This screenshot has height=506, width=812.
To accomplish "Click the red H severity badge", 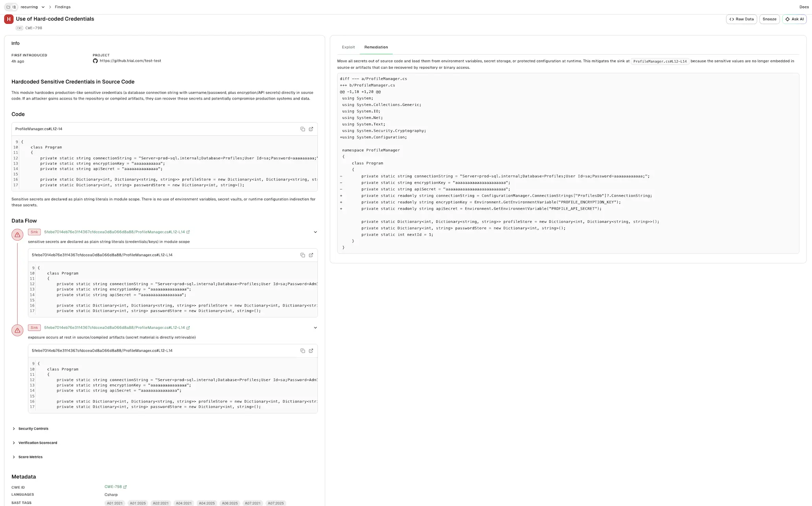I will (9, 19).
